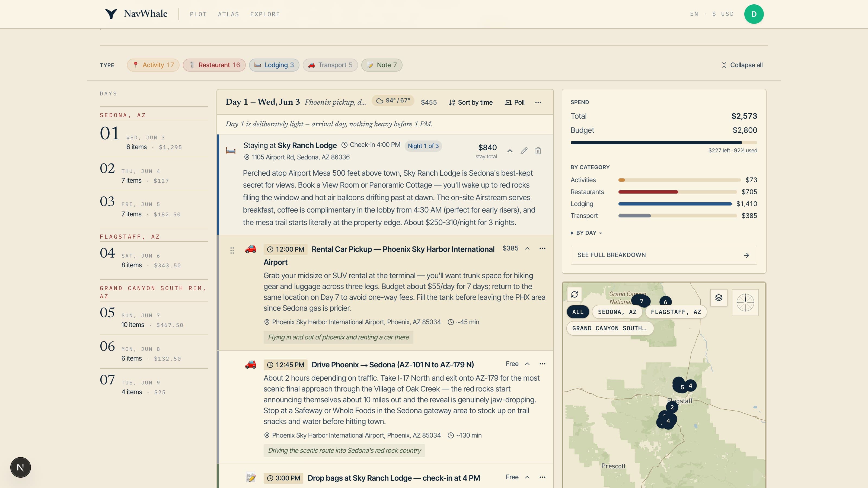Jump to day 05 Sun, Jun 7
Image resolution: width=868 pixels, height=488 pixels.
[x=154, y=318]
